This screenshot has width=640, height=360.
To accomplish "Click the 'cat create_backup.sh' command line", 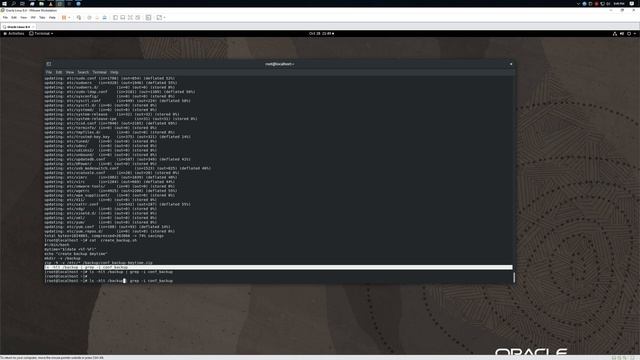I will point(91,240).
